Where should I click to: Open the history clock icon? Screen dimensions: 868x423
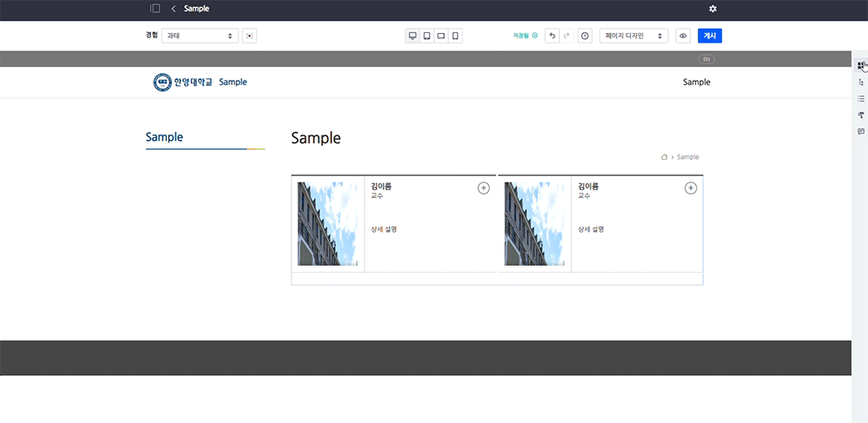(x=585, y=36)
